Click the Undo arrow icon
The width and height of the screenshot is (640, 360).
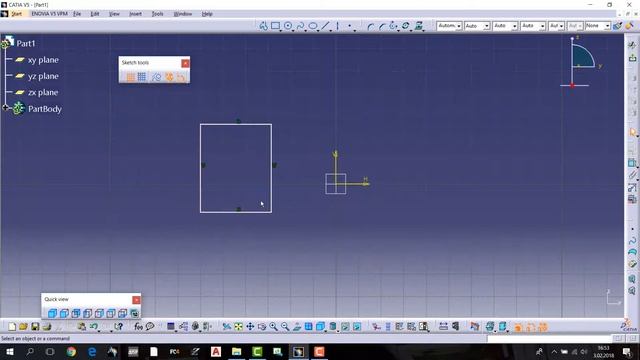pyautogui.click(x=93, y=327)
